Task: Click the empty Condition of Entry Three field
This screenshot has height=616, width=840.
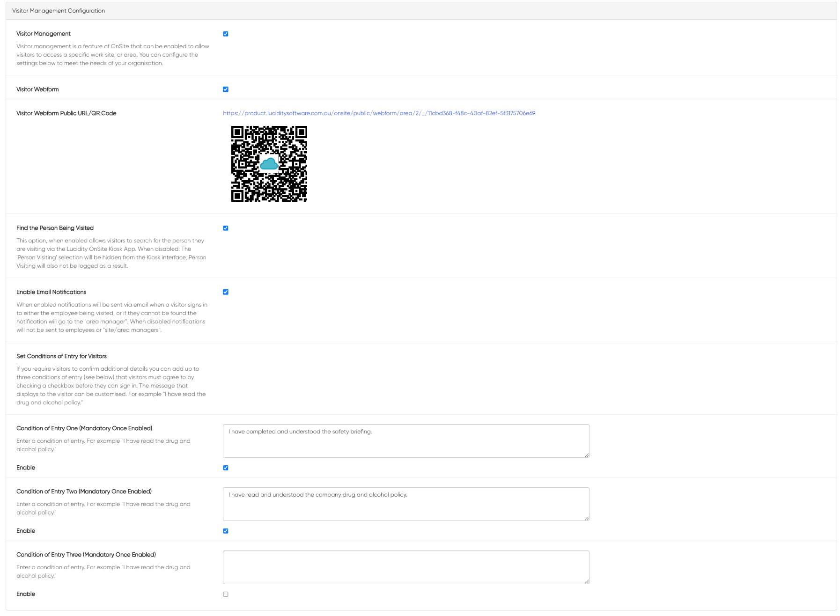Action: point(405,567)
